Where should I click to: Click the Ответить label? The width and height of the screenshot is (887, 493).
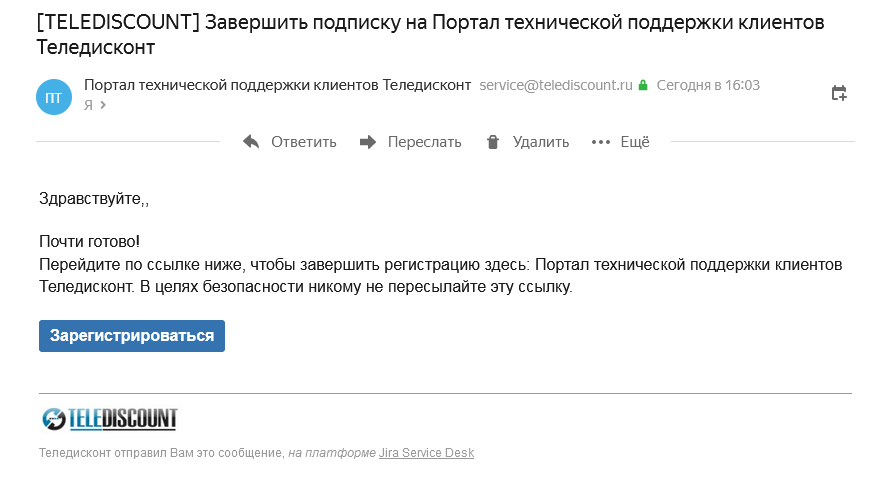304,142
